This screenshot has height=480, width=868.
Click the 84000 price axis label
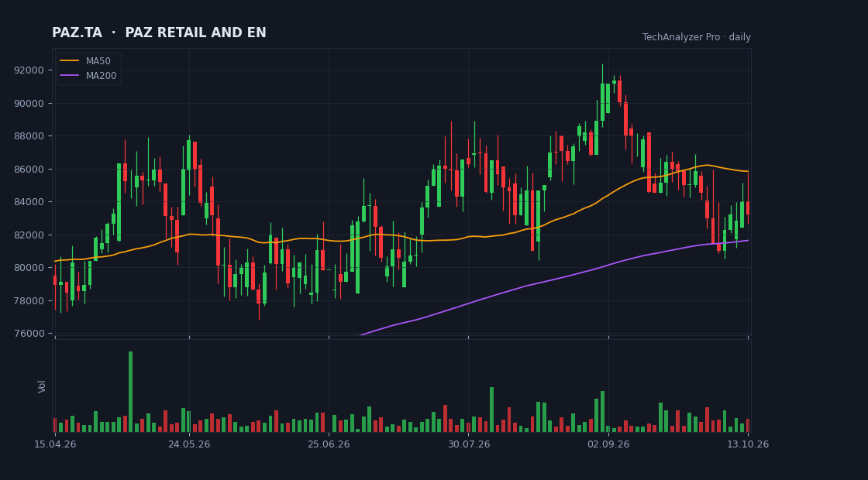30,202
